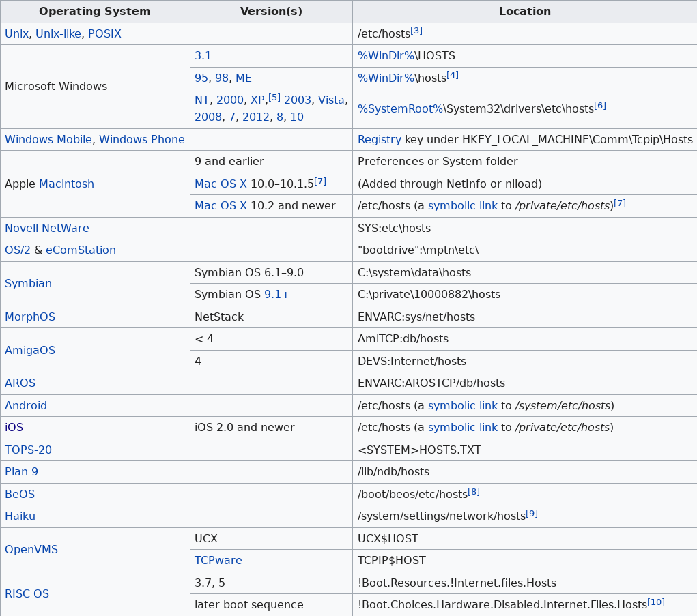
Task: Open the RISC OS link
Action: 27,593
